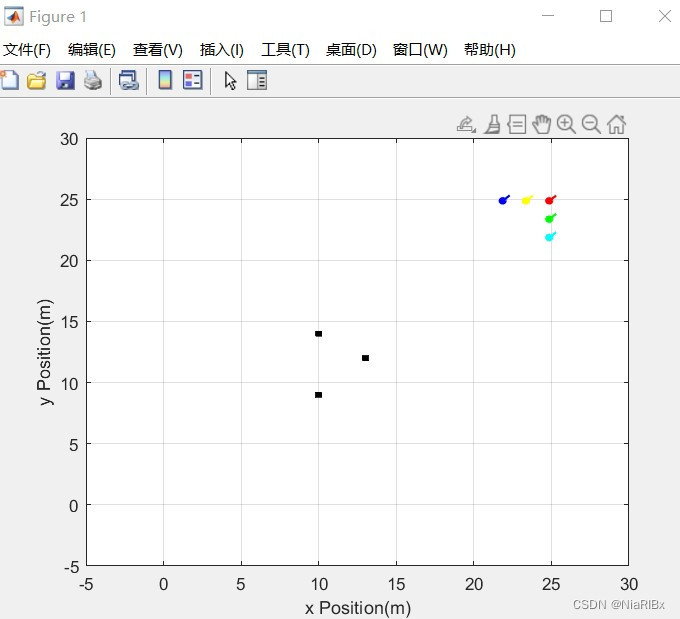Select the Edit Plot arrow tool
Screen dimensions: 680x619
pyautogui.click(x=230, y=81)
